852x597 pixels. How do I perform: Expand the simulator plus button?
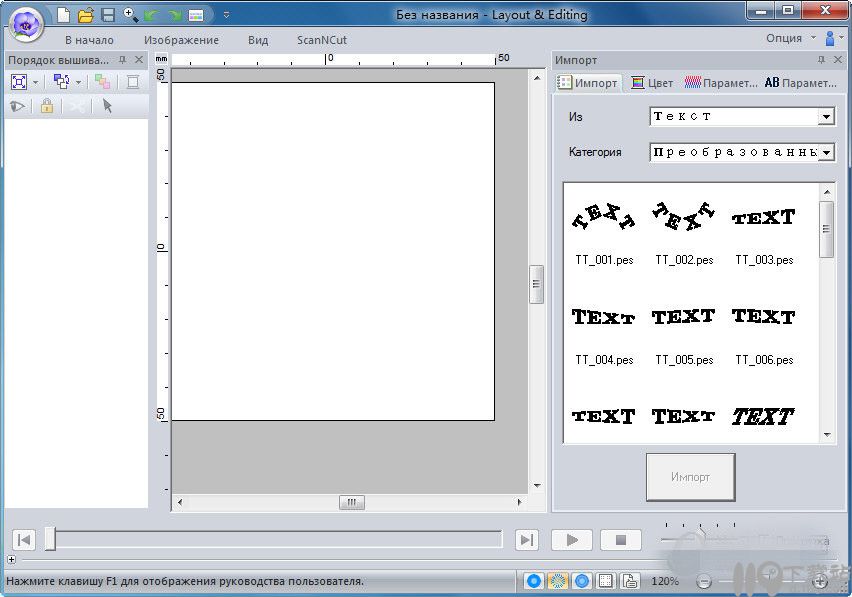11,559
